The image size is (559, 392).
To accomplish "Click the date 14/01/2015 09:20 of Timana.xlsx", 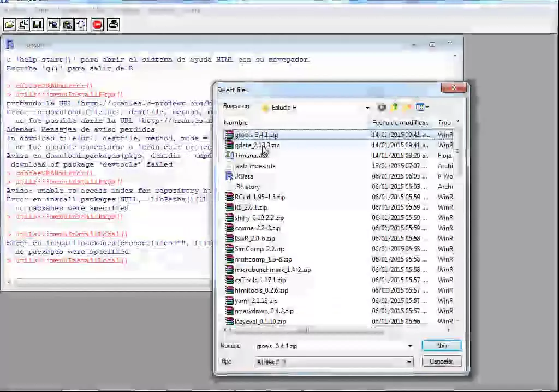I will click(400, 156).
